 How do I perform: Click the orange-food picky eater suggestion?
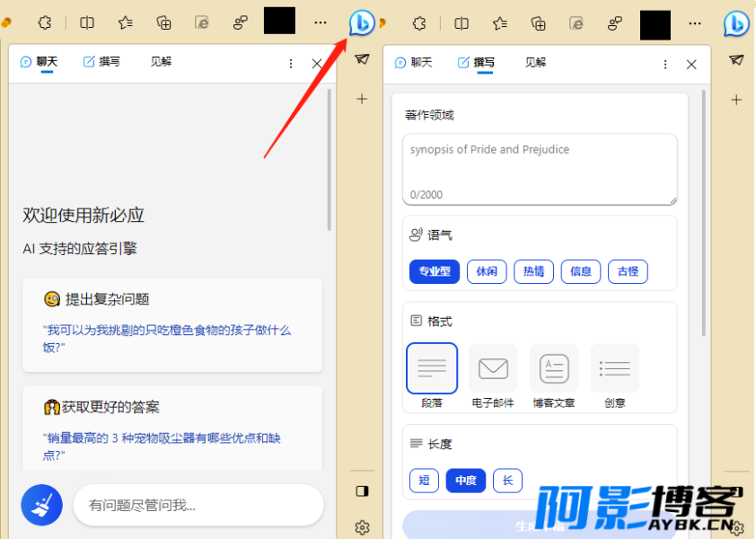pos(168,338)
